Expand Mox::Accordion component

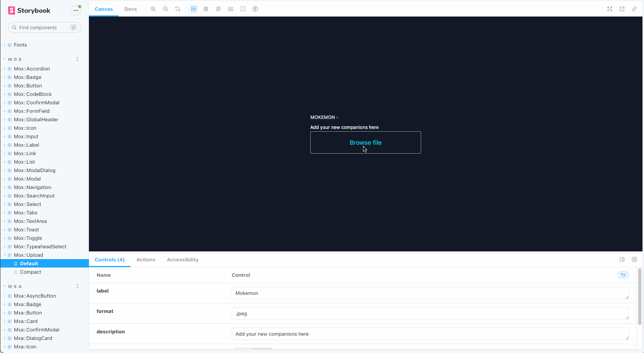coord(32,69)
